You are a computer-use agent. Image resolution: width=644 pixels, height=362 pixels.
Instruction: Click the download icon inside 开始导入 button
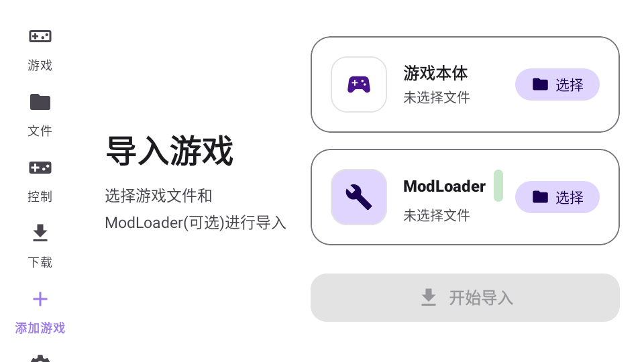(429, 298)
